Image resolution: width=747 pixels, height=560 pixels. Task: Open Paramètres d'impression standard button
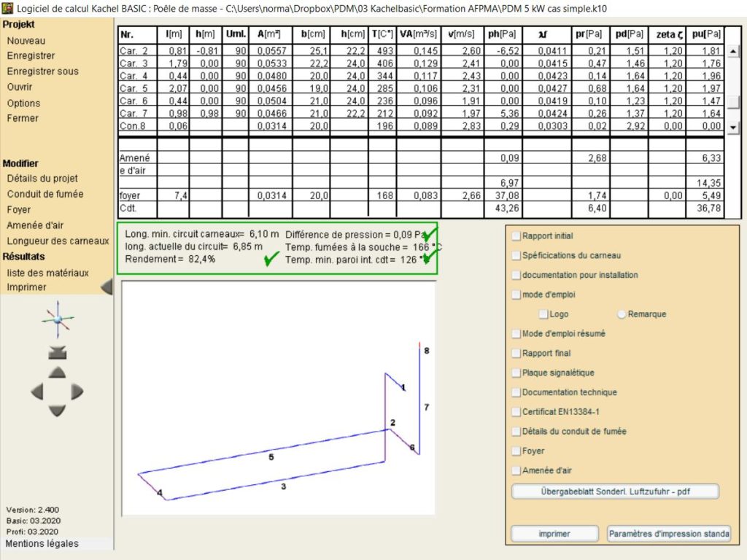[669, 534]
